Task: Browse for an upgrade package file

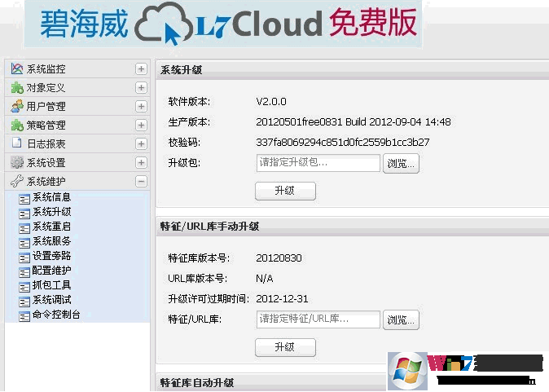Action: 401,163
